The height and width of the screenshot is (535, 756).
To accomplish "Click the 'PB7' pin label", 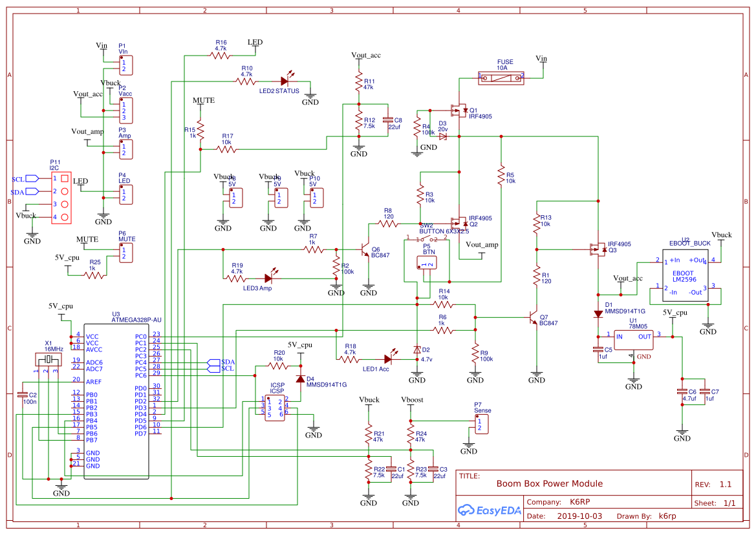I will [92, 440].
